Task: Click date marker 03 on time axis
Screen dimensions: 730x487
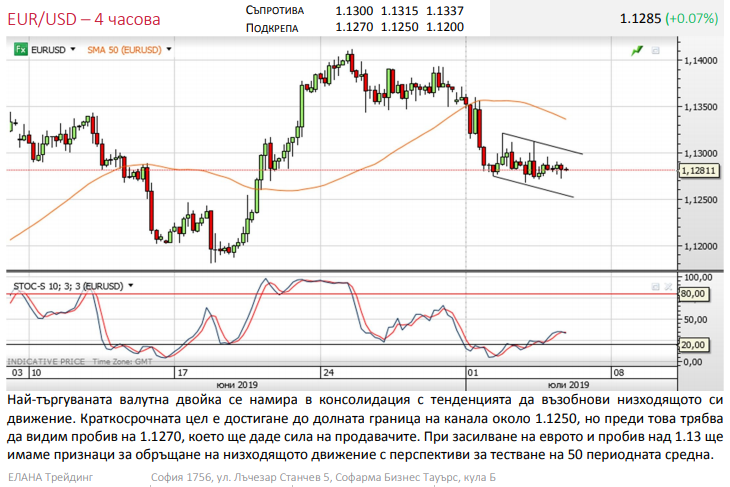Action: click(17, 372)
